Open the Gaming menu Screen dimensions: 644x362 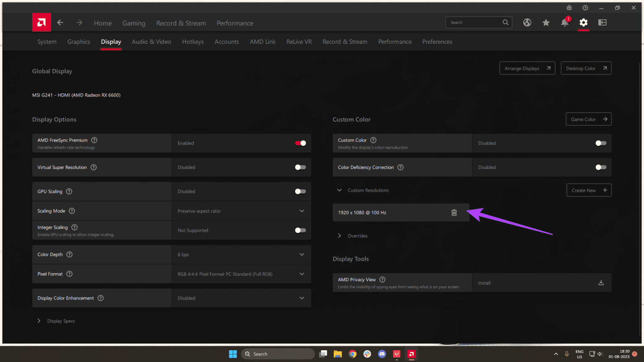pos(134,23)
